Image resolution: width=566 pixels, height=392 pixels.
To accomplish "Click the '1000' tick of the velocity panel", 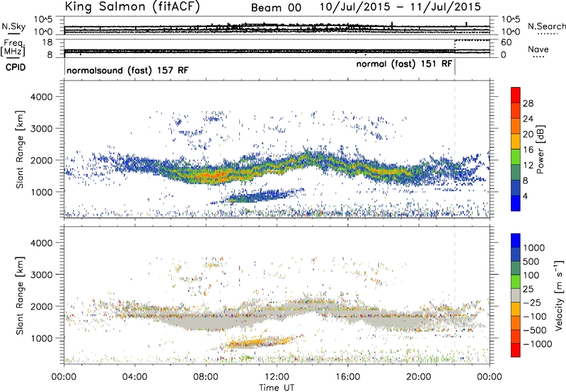I will 41,338.
